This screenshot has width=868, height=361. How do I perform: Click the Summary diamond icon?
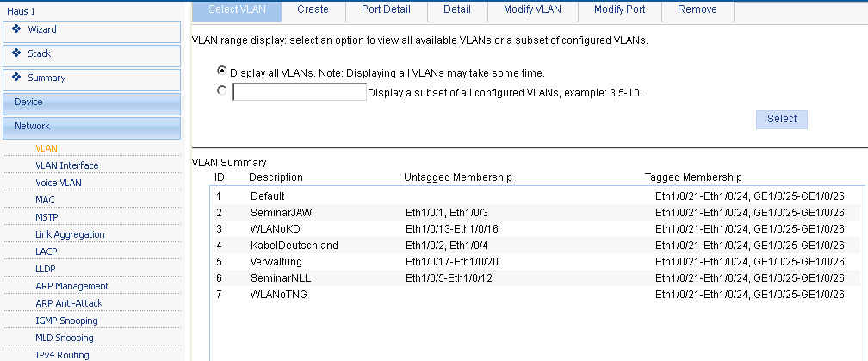16,78
